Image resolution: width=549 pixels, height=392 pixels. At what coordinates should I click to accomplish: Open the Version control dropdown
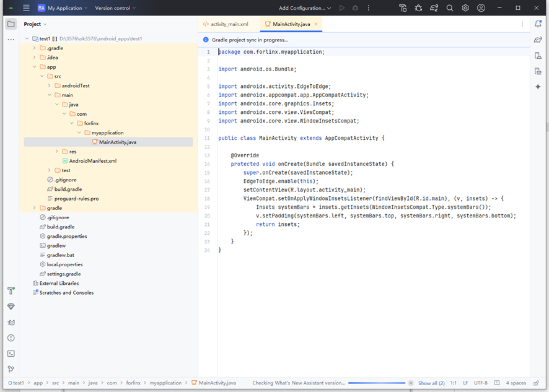(x=115, y=7)
